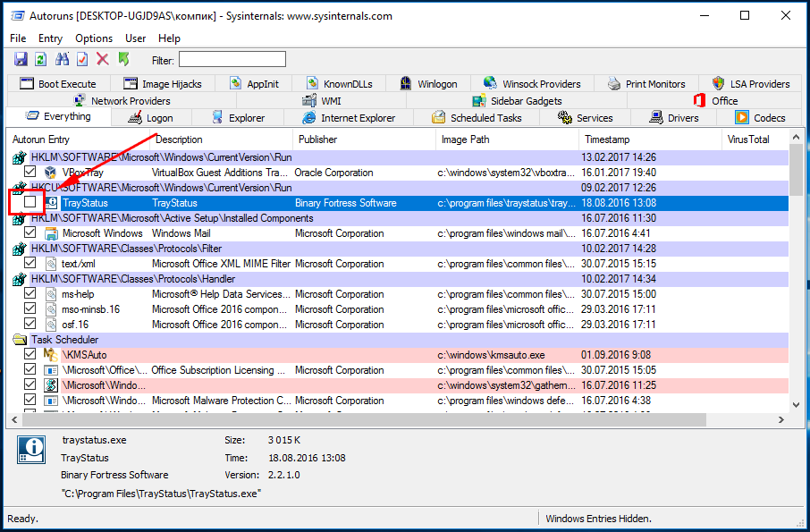Viewport: 810px width, 532px height.
Task: Click the mso-minsb.16 document icon
Action: (51, 309)
